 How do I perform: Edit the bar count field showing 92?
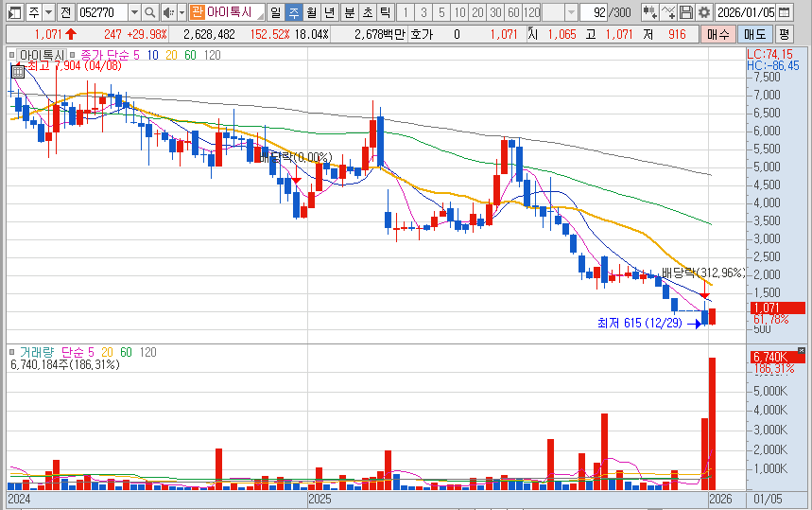[594, 12]
